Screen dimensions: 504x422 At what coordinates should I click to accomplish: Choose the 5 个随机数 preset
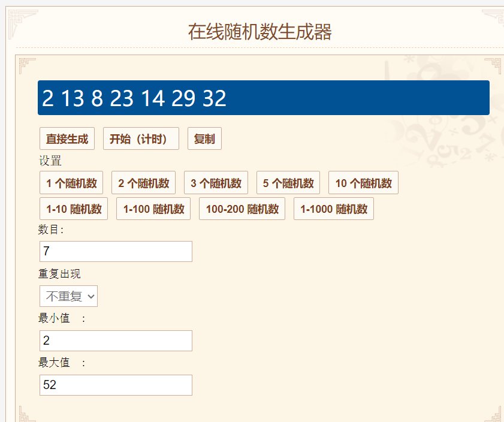click(x=288, y=183)
